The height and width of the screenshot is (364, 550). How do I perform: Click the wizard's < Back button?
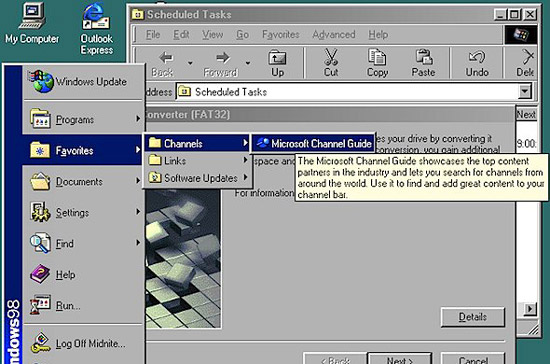335,359
